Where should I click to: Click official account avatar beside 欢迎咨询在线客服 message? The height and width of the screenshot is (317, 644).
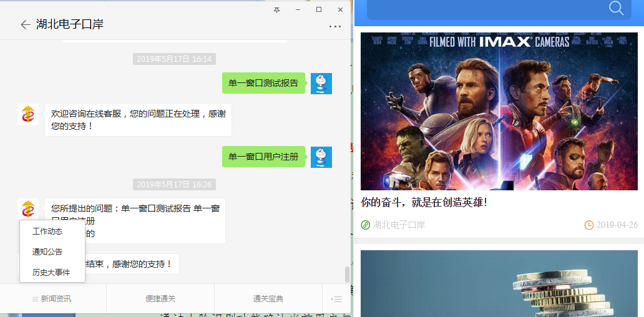(28, 114)
